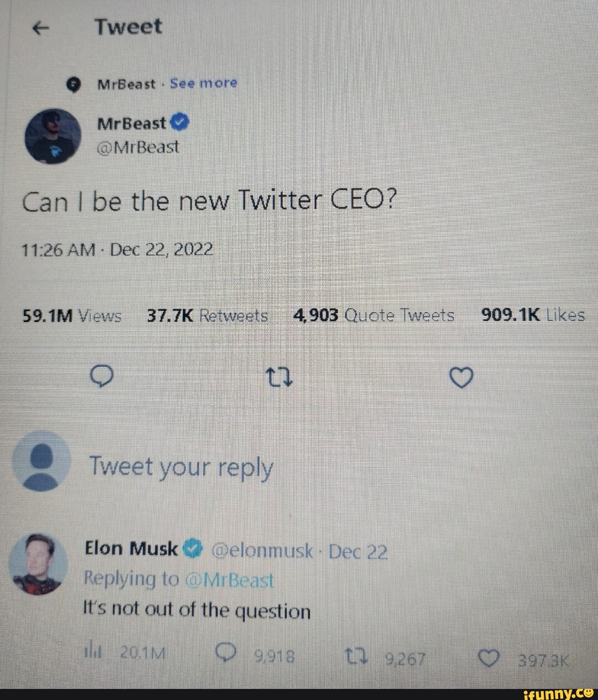Open the @MrBeast handle link

pyautogui.click(x=140, y=147)
